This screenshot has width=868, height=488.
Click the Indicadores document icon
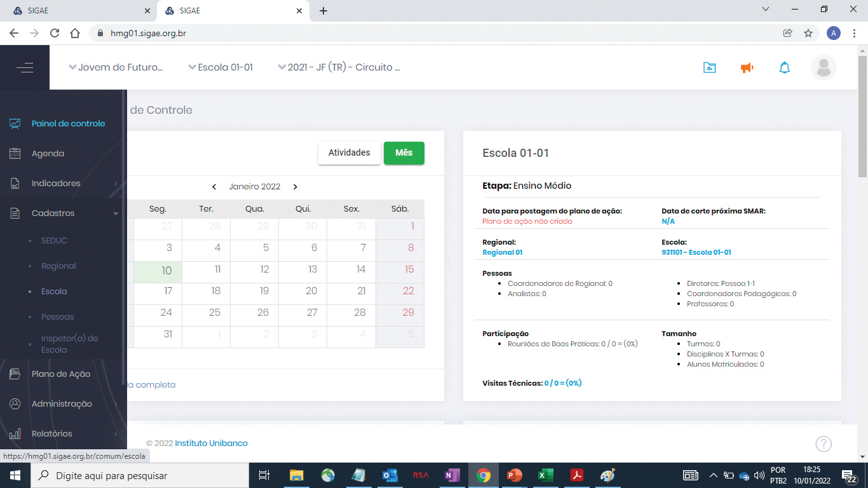coord(15,184)
